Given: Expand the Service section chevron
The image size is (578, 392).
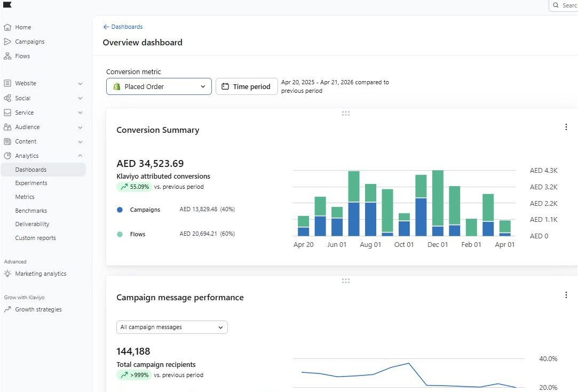Looking at the screenshot, I should [x=80, y=113].
